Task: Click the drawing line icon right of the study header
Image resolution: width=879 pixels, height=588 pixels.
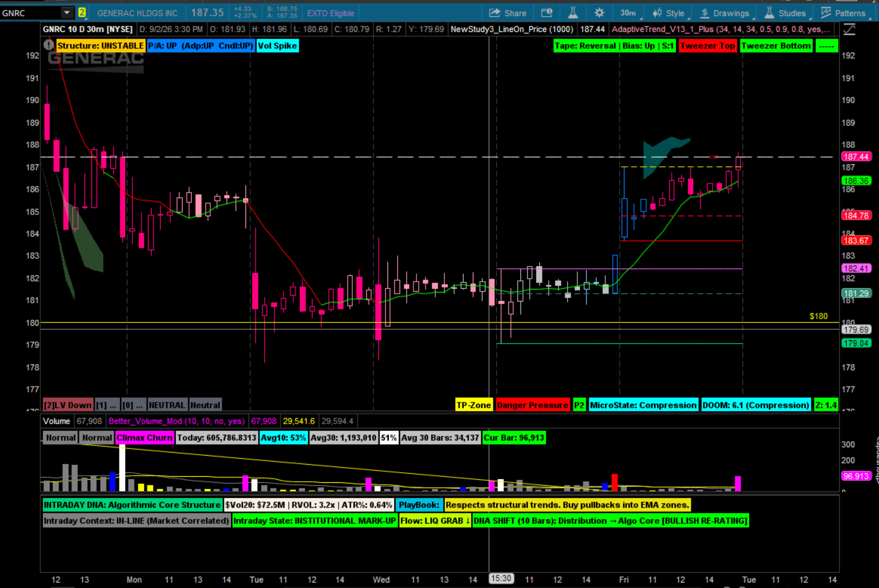Action: [x=849, y=29]
